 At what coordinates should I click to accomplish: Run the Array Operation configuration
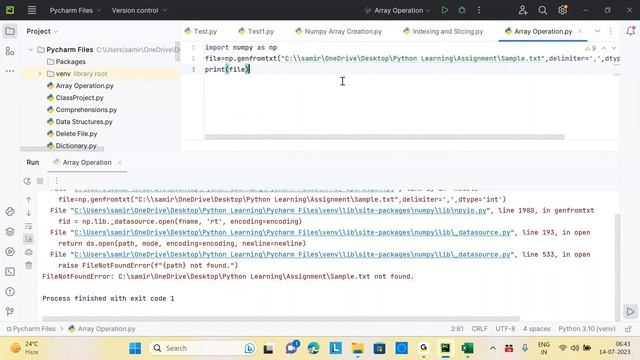click(x=444, y=10)
